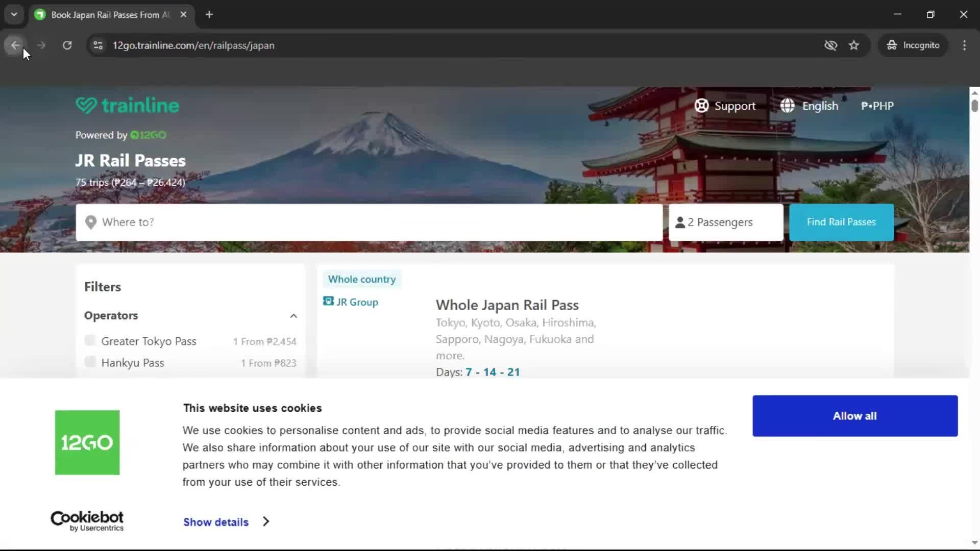The height and width of the screenshot is (551, 980).
Task: Open the Support page
Action: coord(725,106)
